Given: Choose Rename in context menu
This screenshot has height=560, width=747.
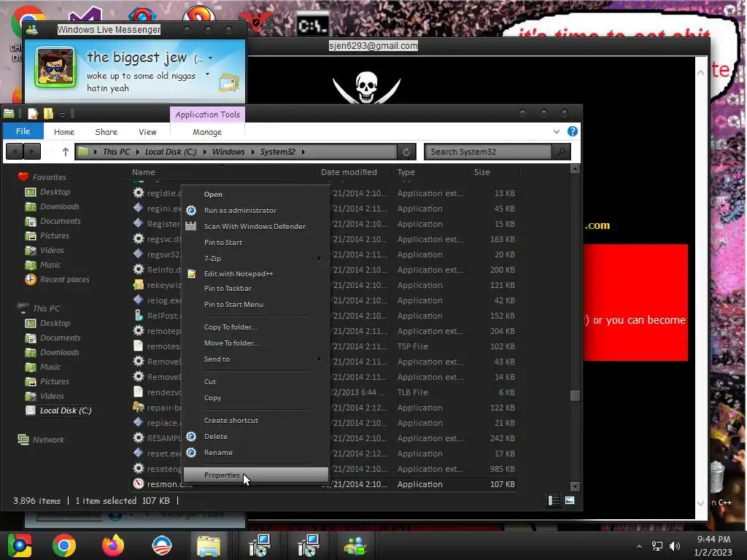Looking at the screenshot, I should 218,452.
